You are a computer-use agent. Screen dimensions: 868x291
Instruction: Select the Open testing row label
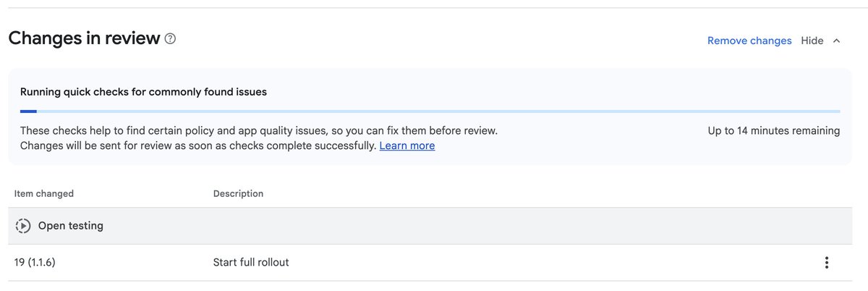tap(71, 226)
